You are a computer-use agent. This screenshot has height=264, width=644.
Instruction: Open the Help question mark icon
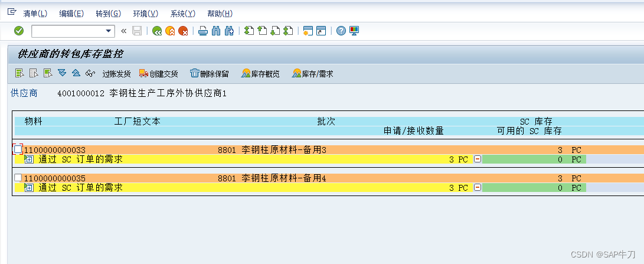point(341,31)
